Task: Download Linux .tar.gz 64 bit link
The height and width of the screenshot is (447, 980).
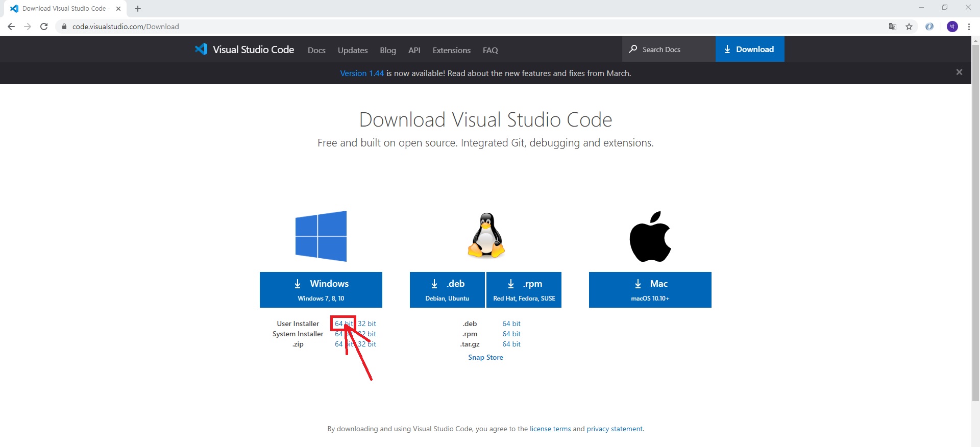Action: click(x=511, y=344)
